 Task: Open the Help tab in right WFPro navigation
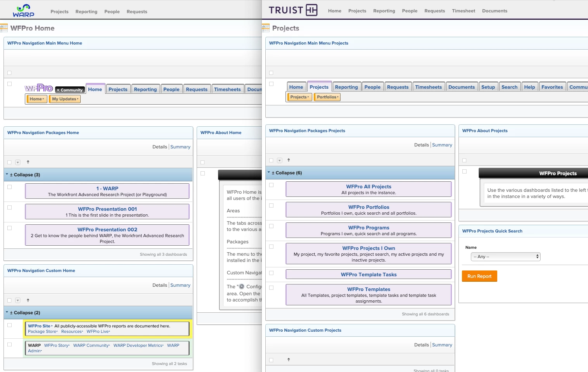pyautogui.click(x=529, y=87)
